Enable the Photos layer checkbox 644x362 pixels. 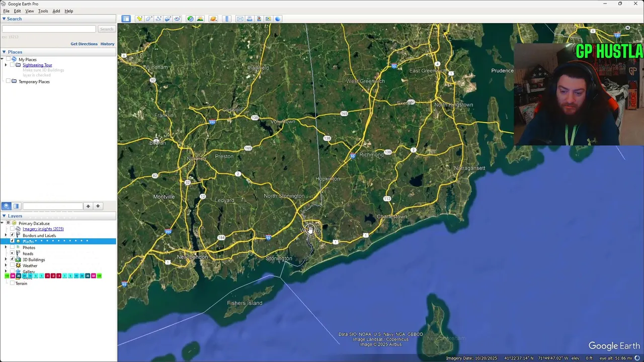[12, 247]
